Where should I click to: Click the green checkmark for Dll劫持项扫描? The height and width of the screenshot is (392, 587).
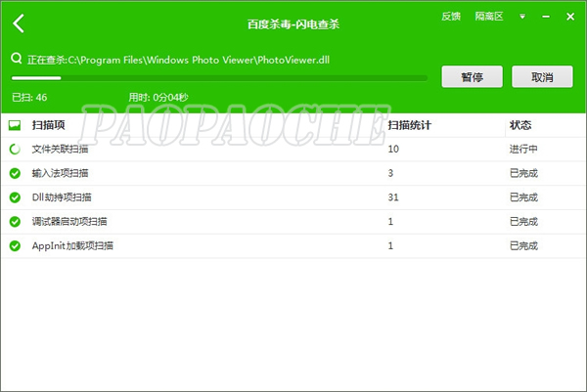click(x=15, y=197)
